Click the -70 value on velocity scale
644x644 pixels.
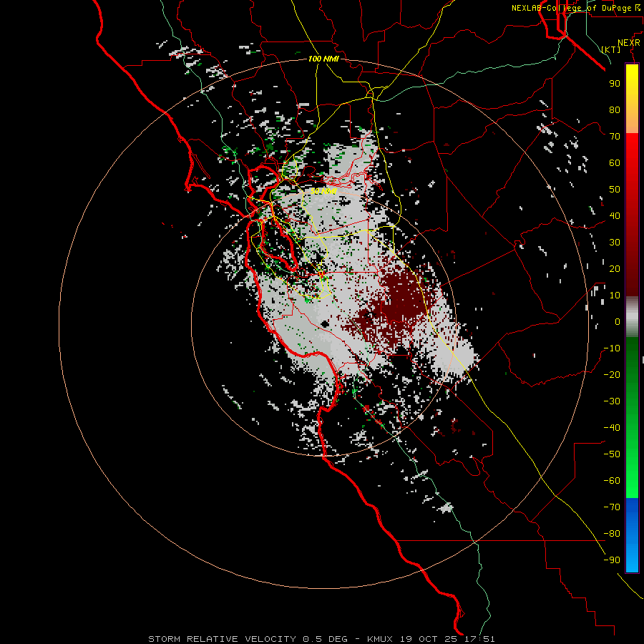point(612,507)
